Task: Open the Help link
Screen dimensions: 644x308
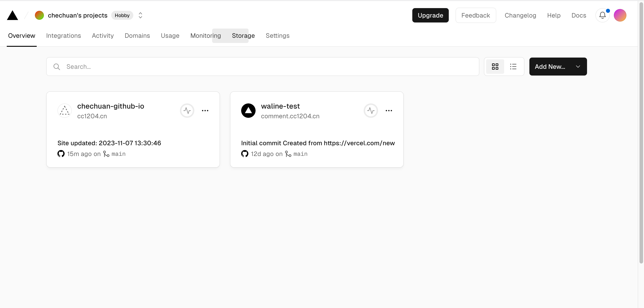Action: 553,15
